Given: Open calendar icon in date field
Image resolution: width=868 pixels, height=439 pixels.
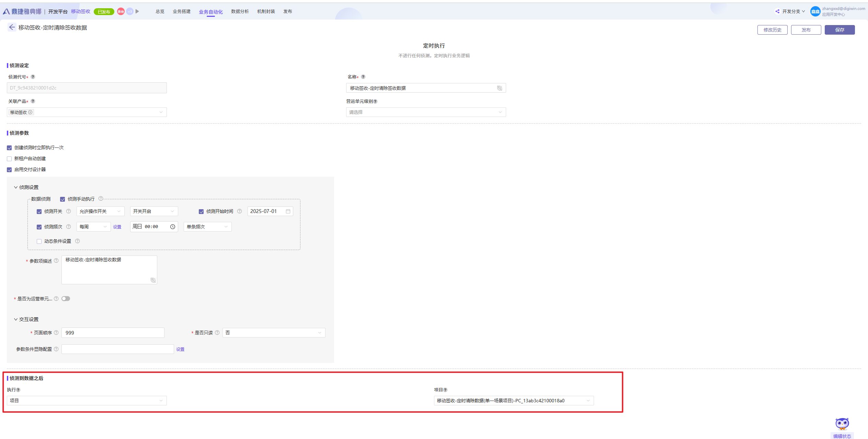Looking at the screenshot, I should [288, 211].
